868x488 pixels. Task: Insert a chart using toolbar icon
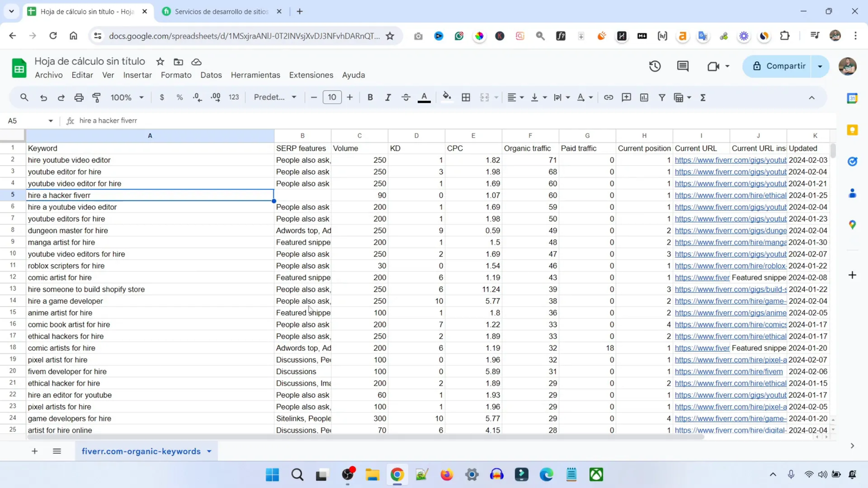[644, 98]
